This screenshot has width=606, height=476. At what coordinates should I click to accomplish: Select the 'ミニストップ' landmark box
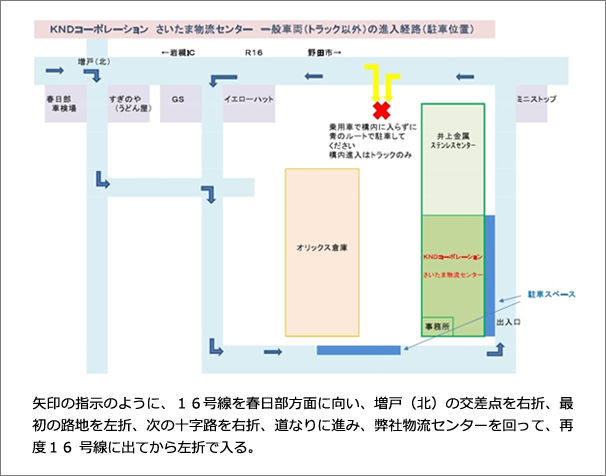(531, 104)
